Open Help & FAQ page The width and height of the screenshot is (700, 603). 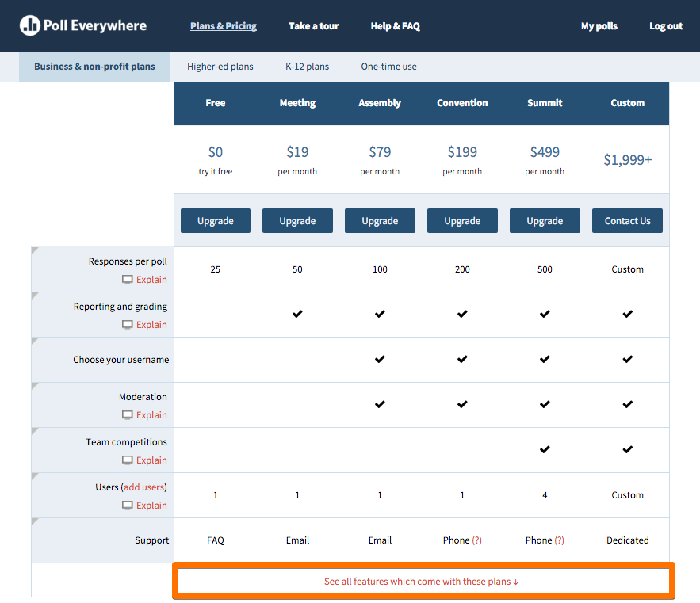click(395, 26)
